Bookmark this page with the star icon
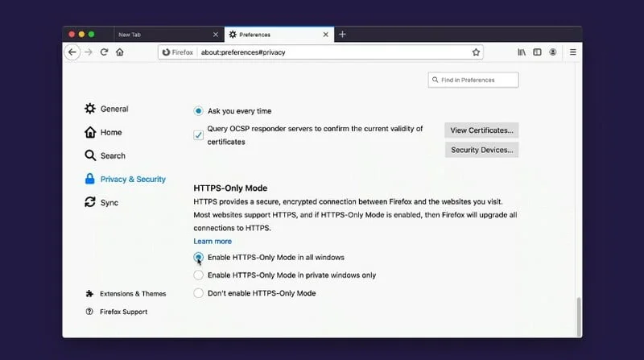Screen dimensions: 644x360 tap(476, 52)
